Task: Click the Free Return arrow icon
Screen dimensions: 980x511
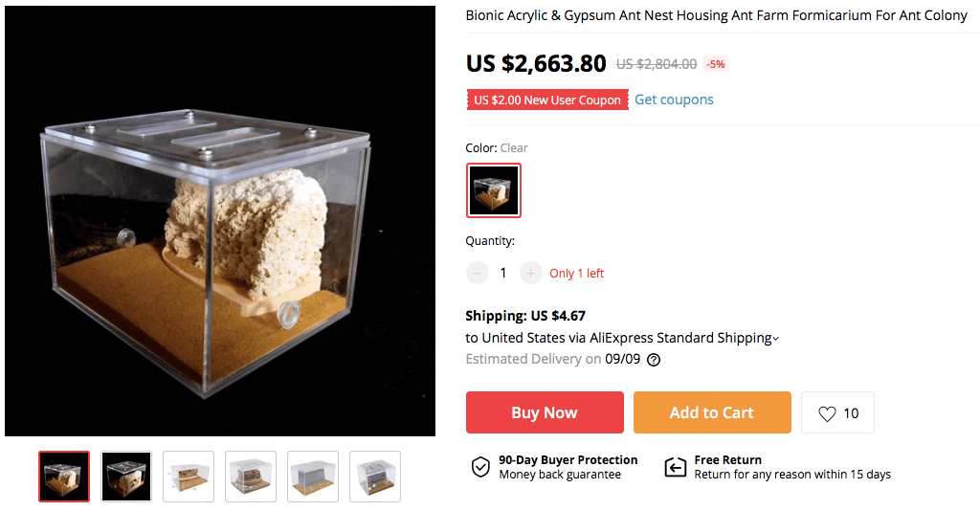Action: pos(676,467)
